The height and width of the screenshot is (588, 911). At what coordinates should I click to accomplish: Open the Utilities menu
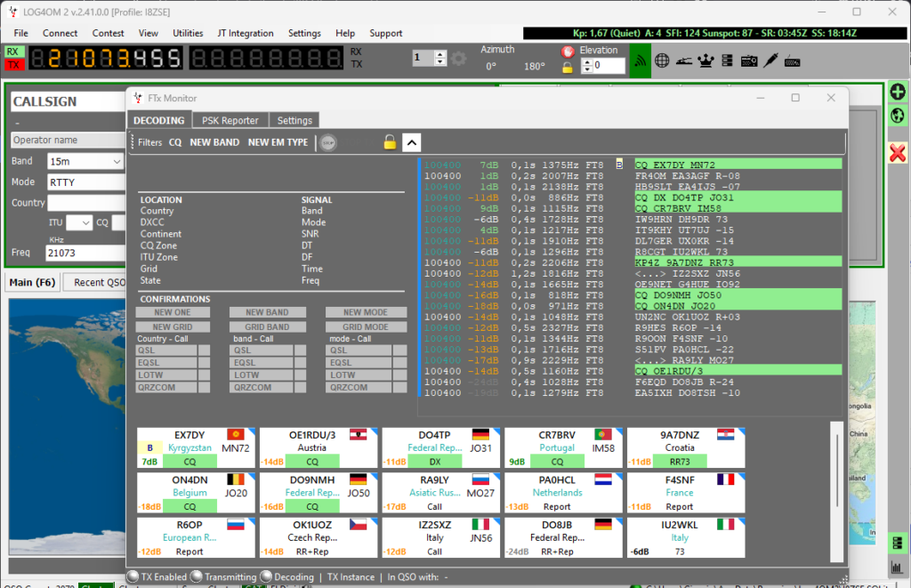coord(188,33)
